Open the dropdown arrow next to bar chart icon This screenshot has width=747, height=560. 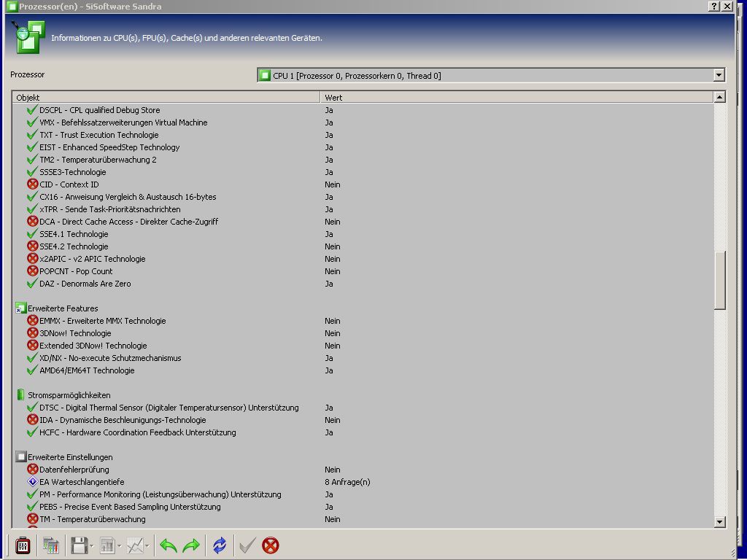(x=119, y=545)
